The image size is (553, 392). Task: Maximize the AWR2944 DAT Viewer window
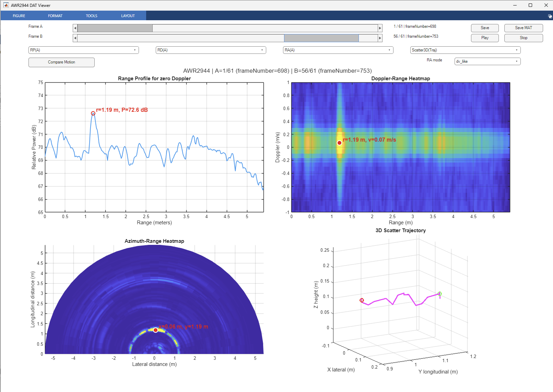(x=530, y=5)
